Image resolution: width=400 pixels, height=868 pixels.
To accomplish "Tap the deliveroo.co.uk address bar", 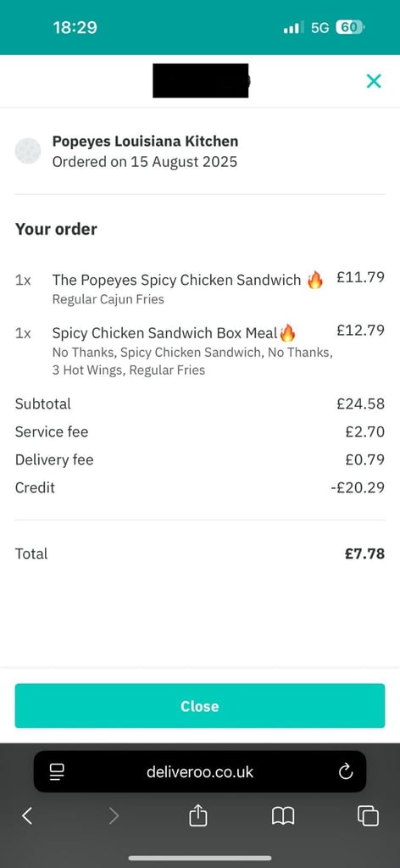I will coord(200,771).
